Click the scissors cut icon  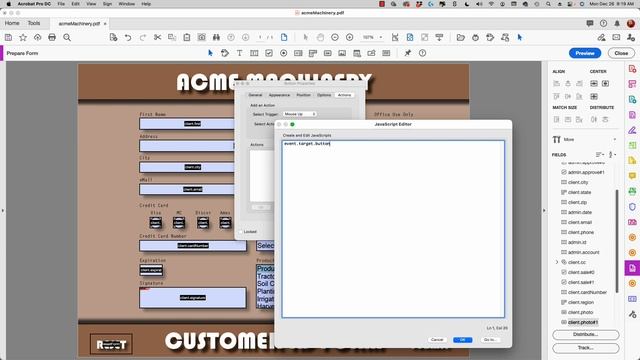click(158, 38)
